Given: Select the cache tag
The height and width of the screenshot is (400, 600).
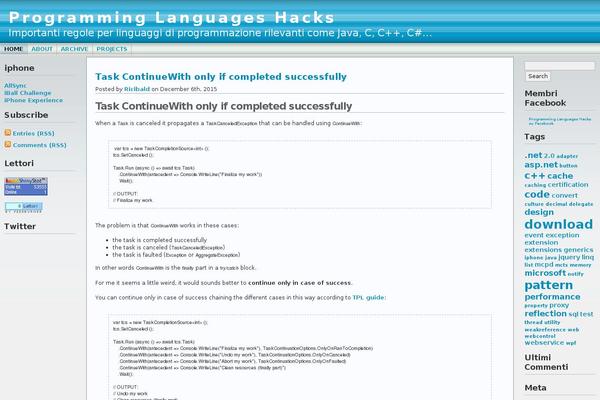Looking at the screenshot, I should pyautogui.click(x=560, y=176).
